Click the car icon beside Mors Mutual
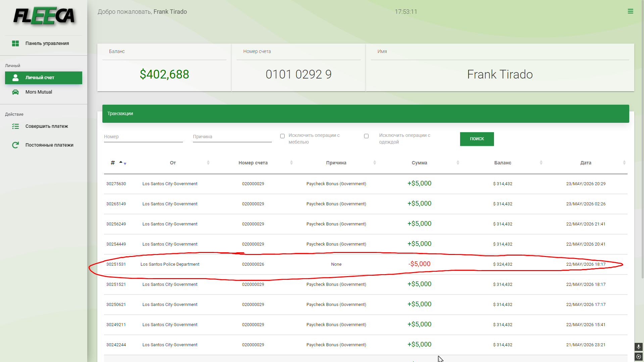 pos(15,92)
